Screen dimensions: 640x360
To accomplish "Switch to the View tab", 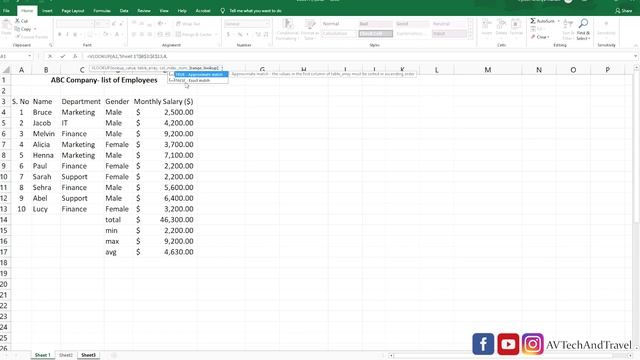I will point(164,11).
